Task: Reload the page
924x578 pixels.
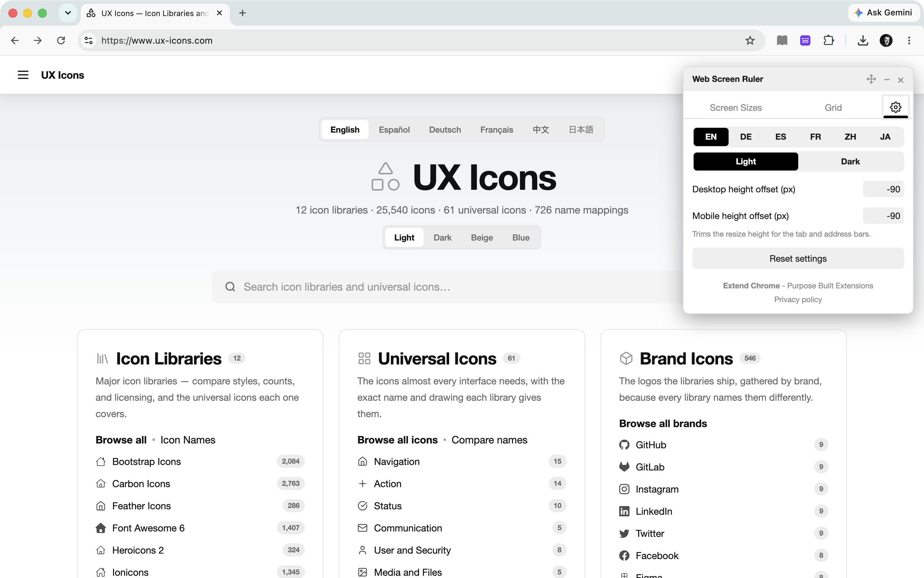Action: pyautogui.click(x=61, y=40)
